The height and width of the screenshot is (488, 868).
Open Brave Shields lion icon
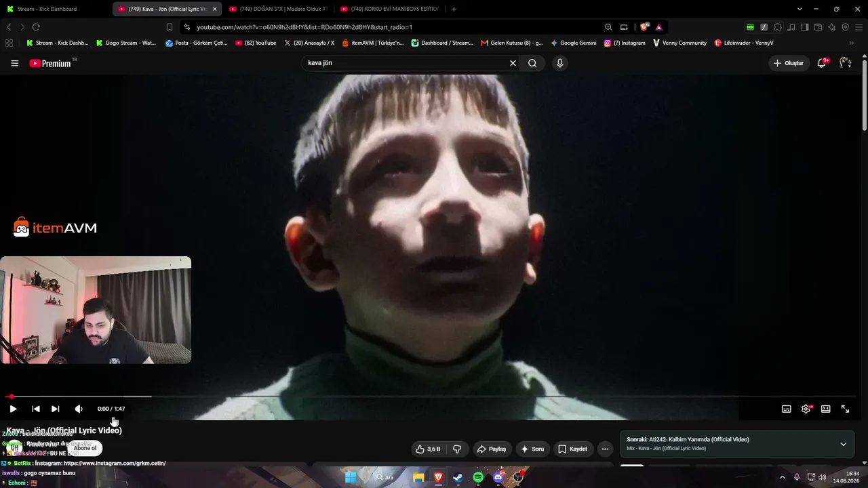644,27
